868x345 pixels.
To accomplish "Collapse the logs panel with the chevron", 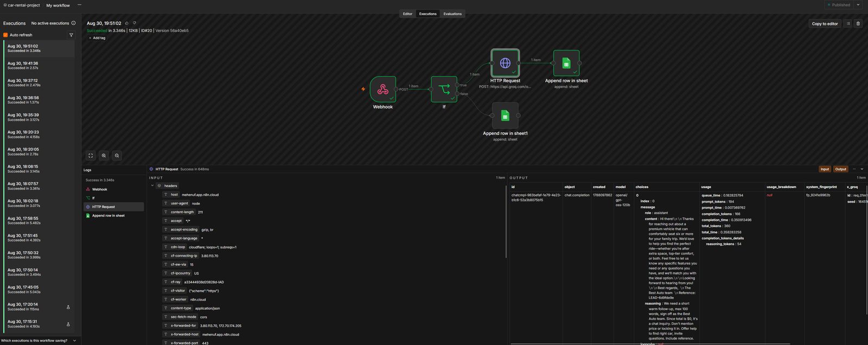I will [x=862, y=169].
